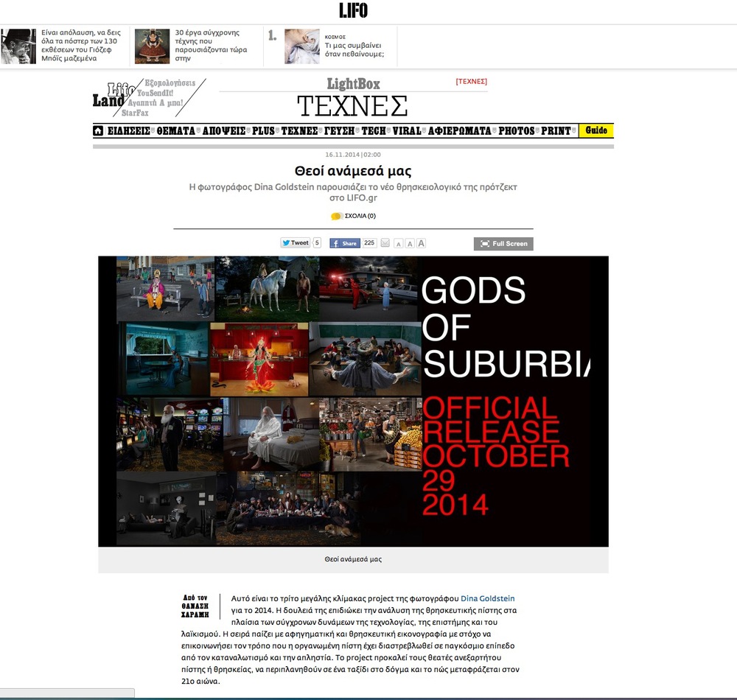Click the email envelope share icon
Viewport: 737px width, 700px height.
(x=385, y=243)
